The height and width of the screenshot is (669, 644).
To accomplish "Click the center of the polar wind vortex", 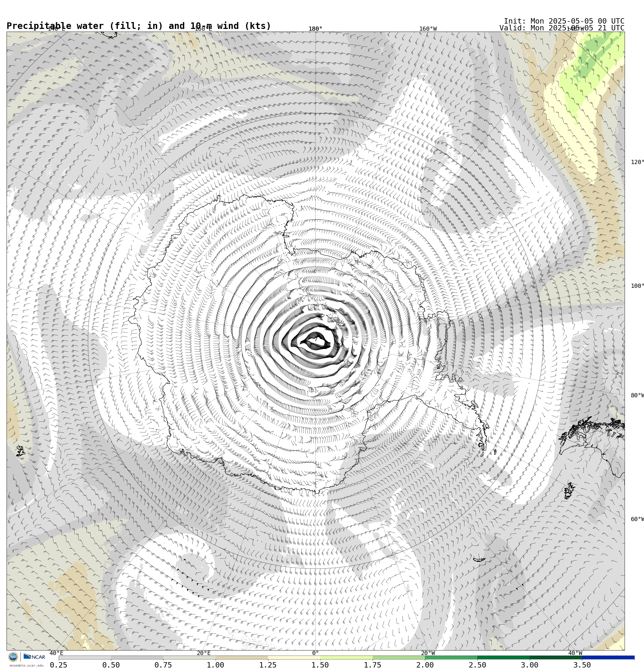I will (315, 341).
